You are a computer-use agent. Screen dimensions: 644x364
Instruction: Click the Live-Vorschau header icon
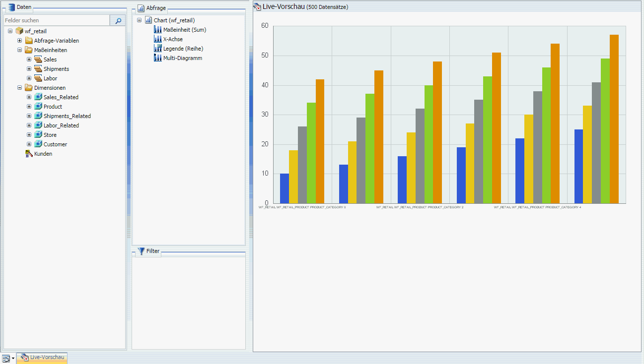(257, 6)
